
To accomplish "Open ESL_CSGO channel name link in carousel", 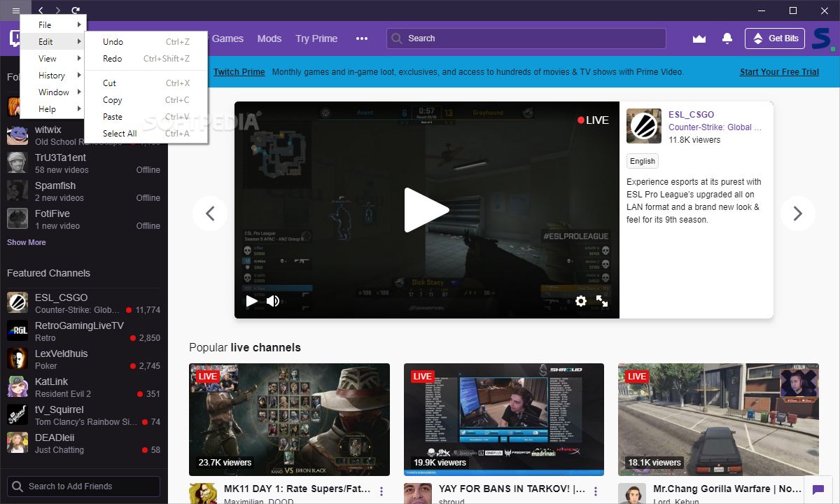I will click(692, 114).
